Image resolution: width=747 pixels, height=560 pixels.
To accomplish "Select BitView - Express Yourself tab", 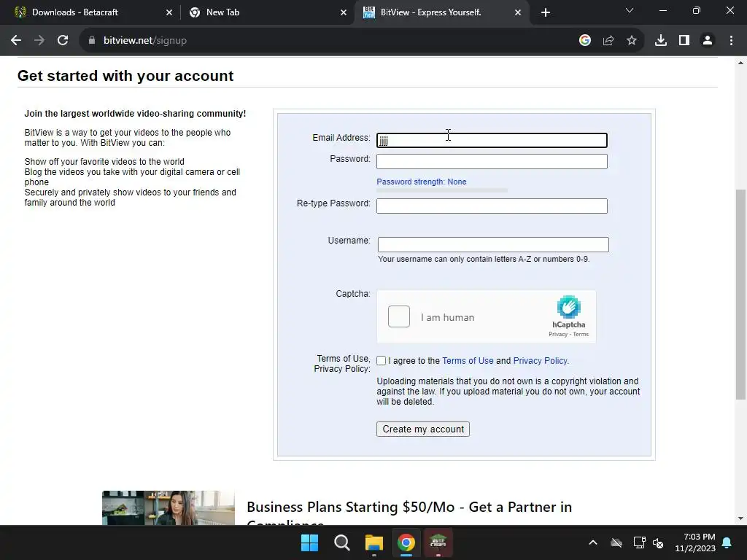I will pyautogui.click(x=442, y=12).
